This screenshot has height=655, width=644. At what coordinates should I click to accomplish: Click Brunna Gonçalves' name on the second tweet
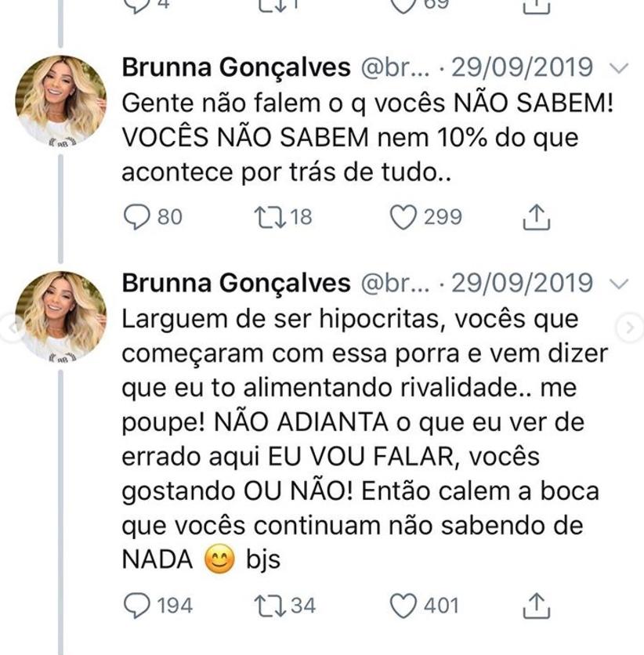[x=236, y=283]
